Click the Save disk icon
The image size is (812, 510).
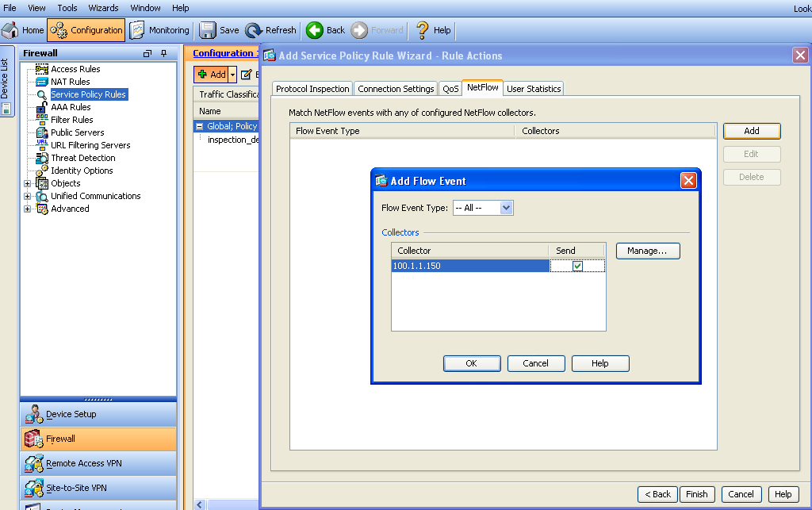pyautogui.click(x=208, y=30)
